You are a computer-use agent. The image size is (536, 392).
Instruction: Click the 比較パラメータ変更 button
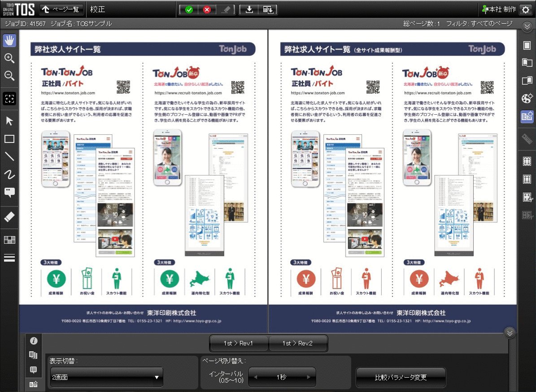pos(401,377)
